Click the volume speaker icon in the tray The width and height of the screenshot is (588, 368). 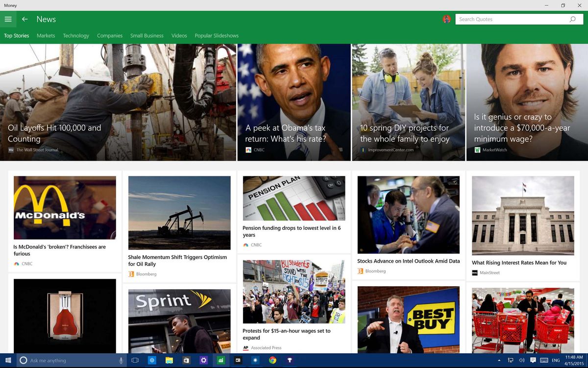[x=521, y=360]
